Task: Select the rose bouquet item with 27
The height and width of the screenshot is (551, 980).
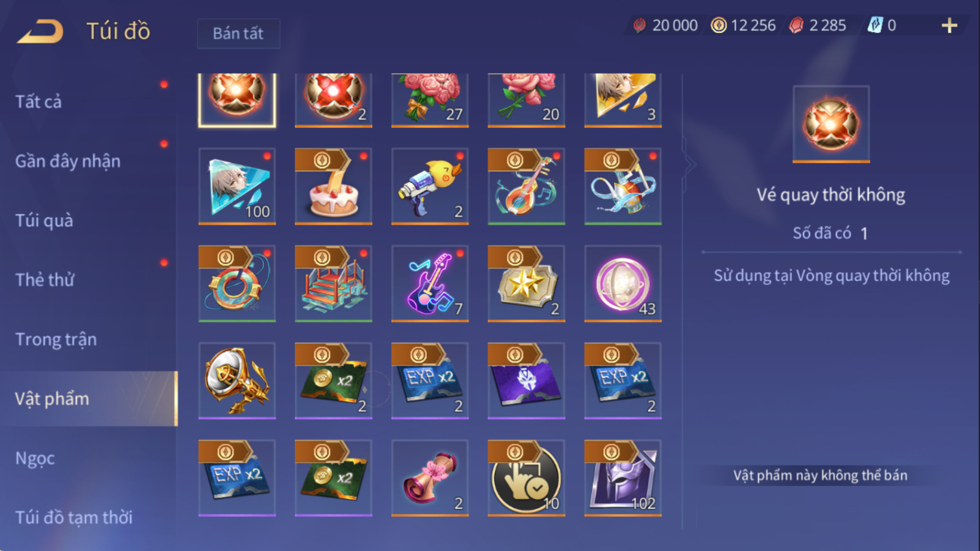Action: pyautogui.click(x=430, y=100)
